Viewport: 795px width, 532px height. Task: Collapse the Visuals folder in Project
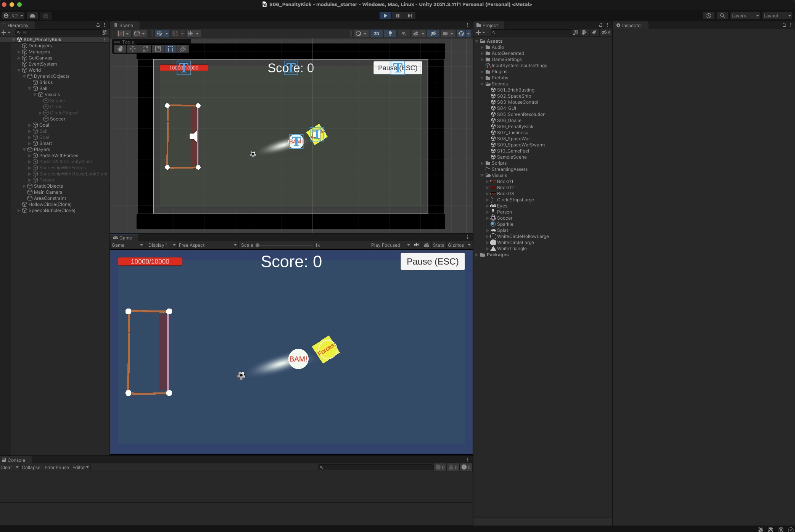point(482,175)
